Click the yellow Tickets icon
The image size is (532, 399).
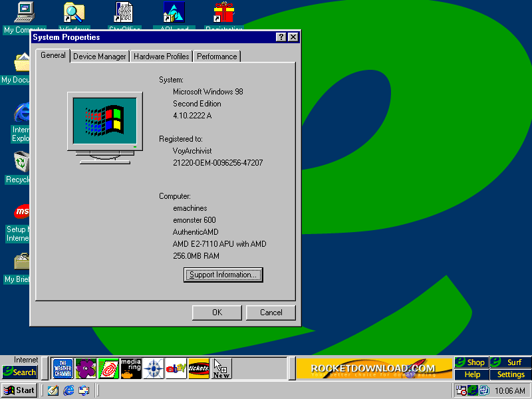pyautogui.click(x=199, y=368)
